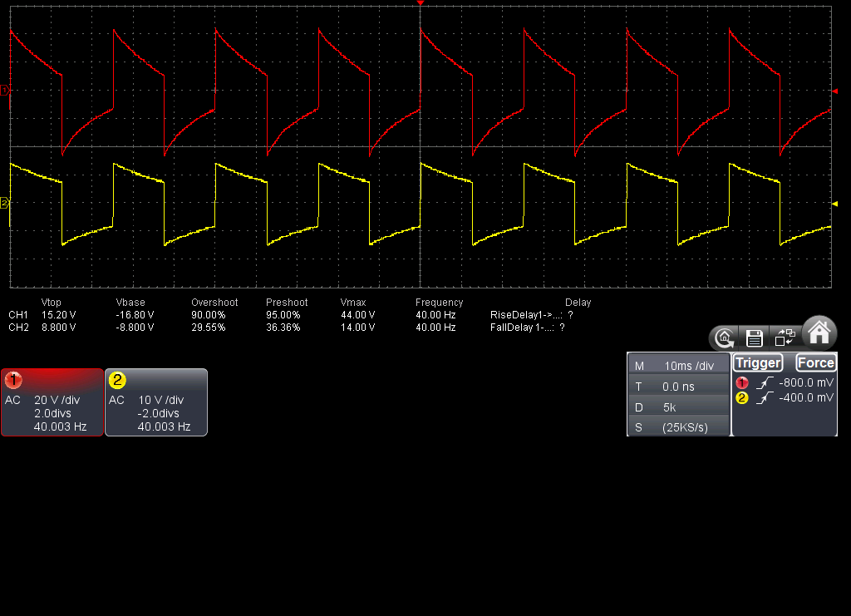Click the red channel 1 trigger icon
The image size is (851, 616).
click(742, 382)
